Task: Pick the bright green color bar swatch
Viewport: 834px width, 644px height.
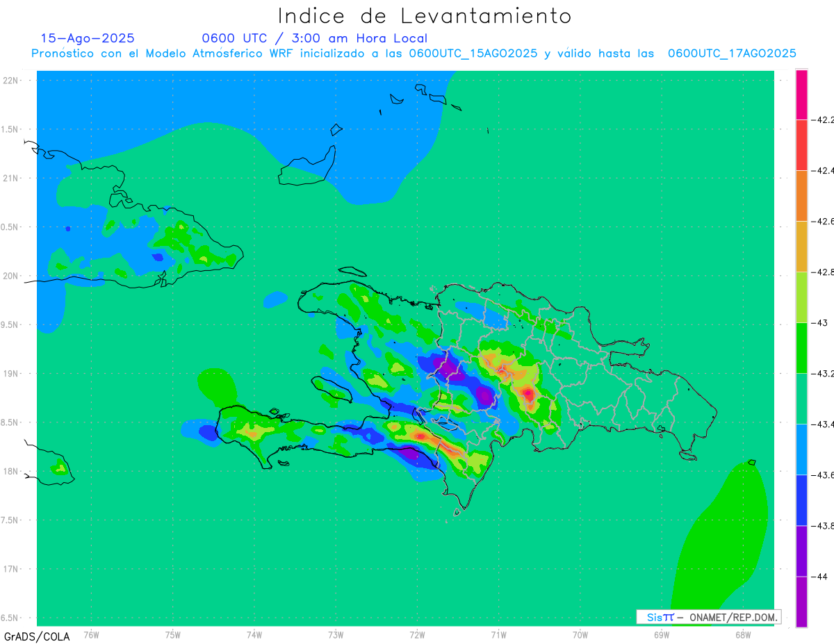Action: coord(801,347)
